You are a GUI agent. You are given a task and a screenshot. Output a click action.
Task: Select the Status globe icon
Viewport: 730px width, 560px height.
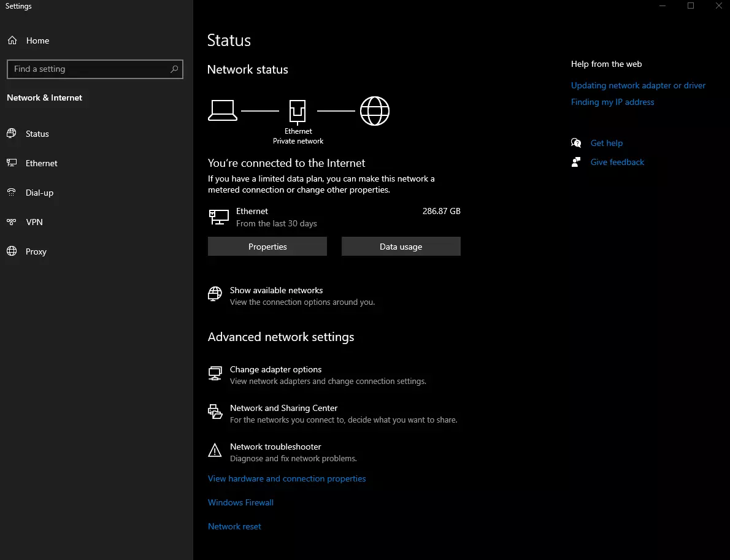pyautogui.click(x=12, y=134)
